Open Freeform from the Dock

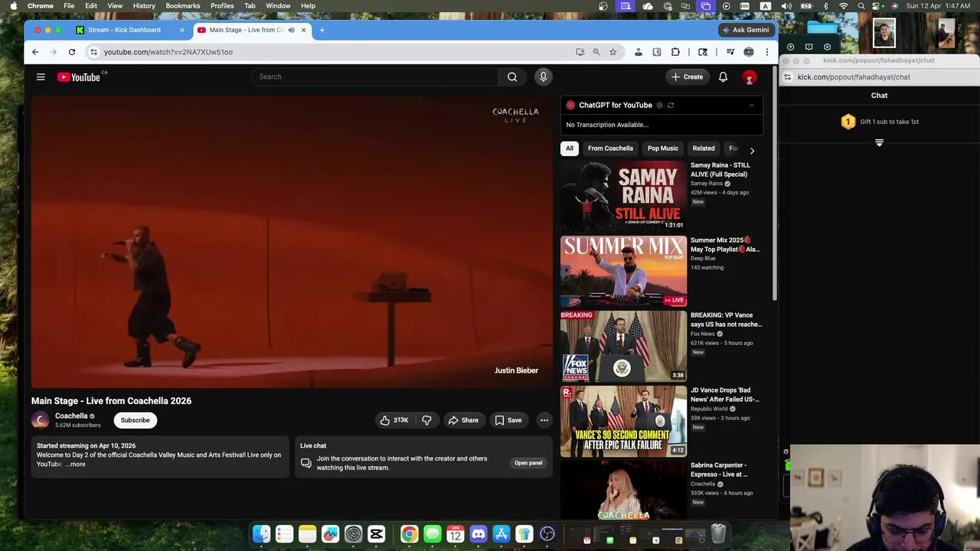(x=330, y=534)
